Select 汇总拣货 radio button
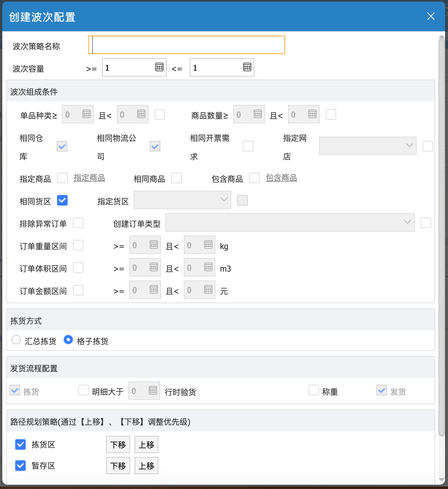Image resolution: width=448 pixels, height=489 pixels. pyautogui.click(x=16, y=340)
